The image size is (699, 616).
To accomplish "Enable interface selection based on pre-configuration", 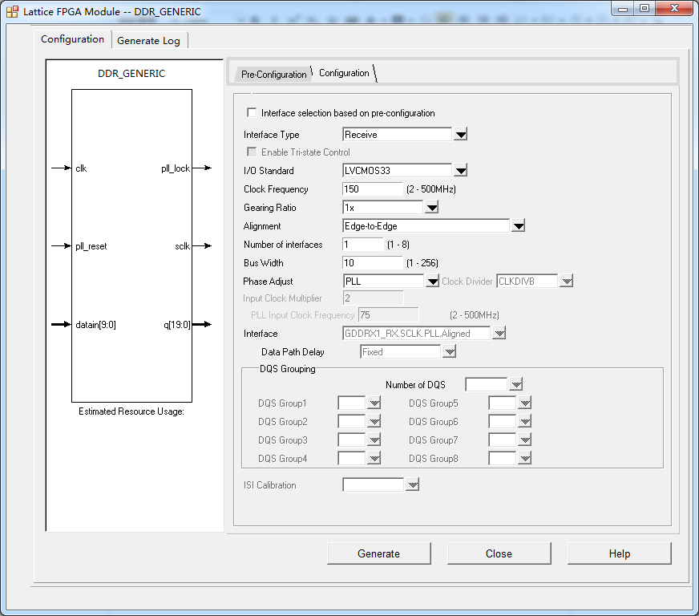I will pyautogui.click(x=252, y=113).
